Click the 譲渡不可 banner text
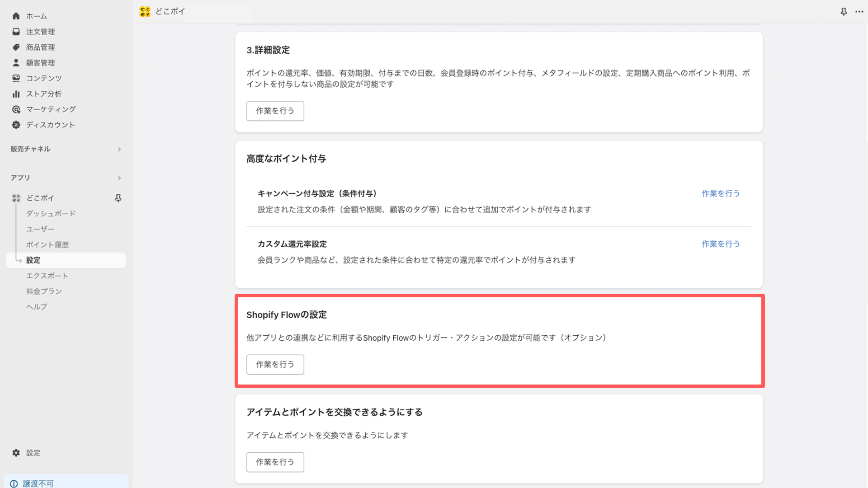 pos(38,483)
